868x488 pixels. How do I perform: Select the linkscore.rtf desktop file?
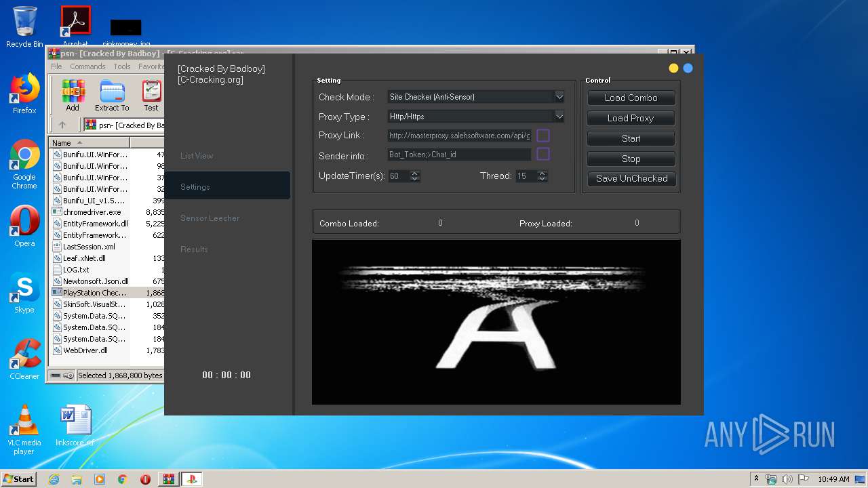(75, 426)
